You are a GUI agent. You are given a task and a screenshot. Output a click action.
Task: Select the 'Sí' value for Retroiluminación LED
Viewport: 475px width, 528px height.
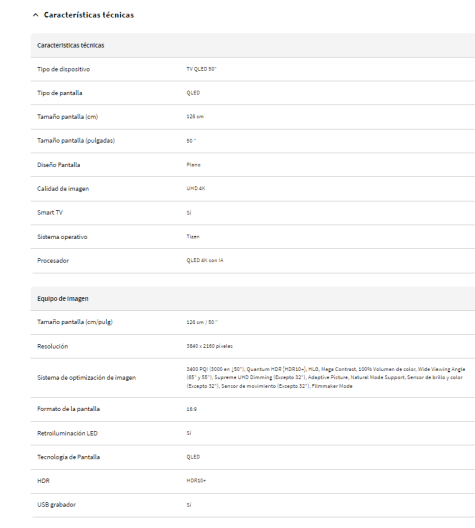[189, 433]
